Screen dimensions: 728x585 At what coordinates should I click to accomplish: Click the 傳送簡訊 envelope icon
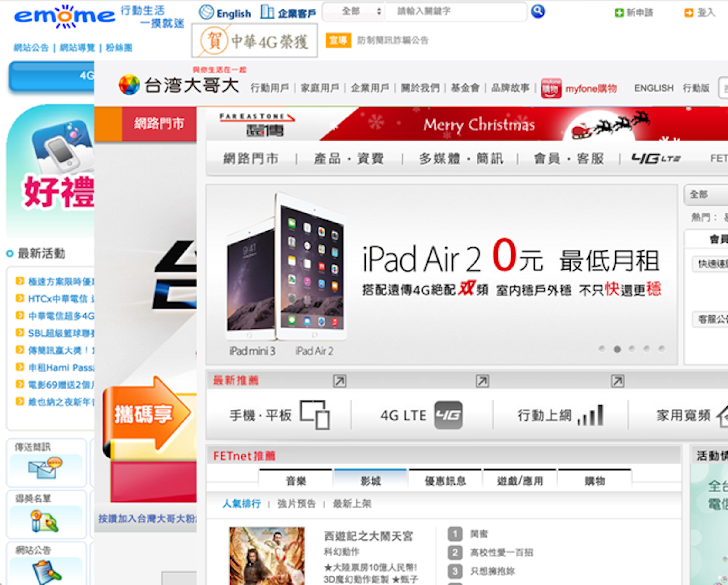click(x=45, y=468)
